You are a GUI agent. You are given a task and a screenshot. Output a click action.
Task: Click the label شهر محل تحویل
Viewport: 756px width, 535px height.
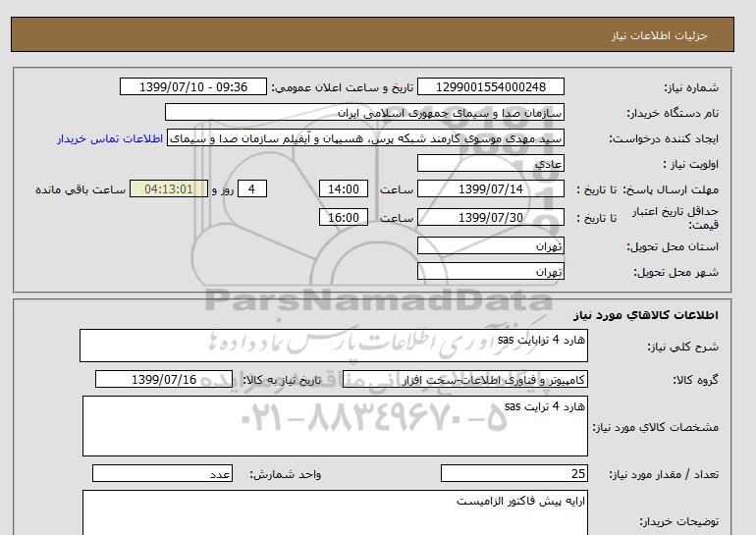coord(675,272)
